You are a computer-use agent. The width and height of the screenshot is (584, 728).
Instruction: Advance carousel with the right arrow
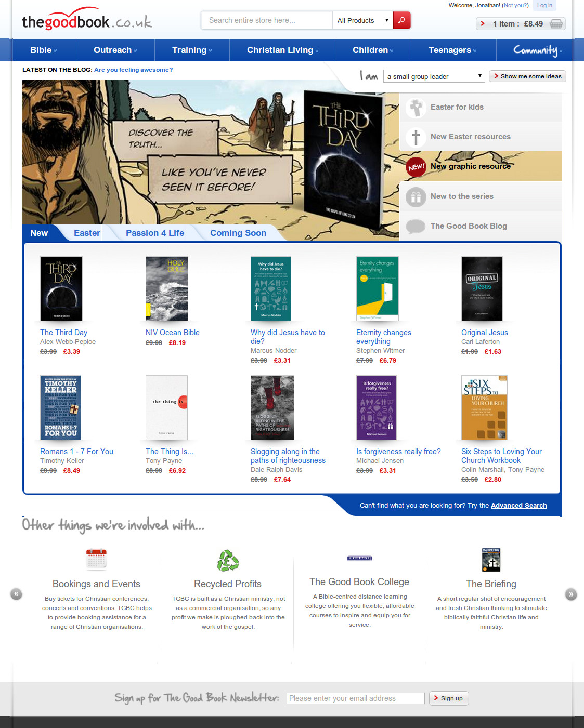pyautogui.click(x=571, y=594)
